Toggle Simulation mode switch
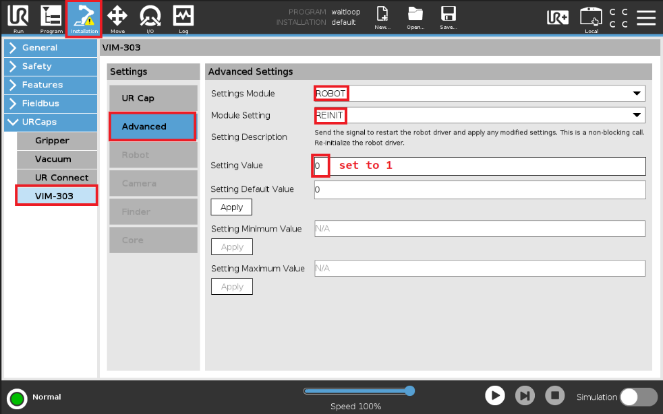The width and height of the screenshot is (663, 414). pos(638,397)
